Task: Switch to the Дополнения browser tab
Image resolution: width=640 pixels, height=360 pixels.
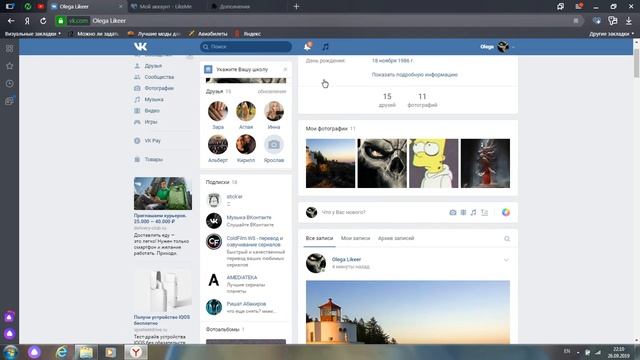Action: tap(235, 7)
